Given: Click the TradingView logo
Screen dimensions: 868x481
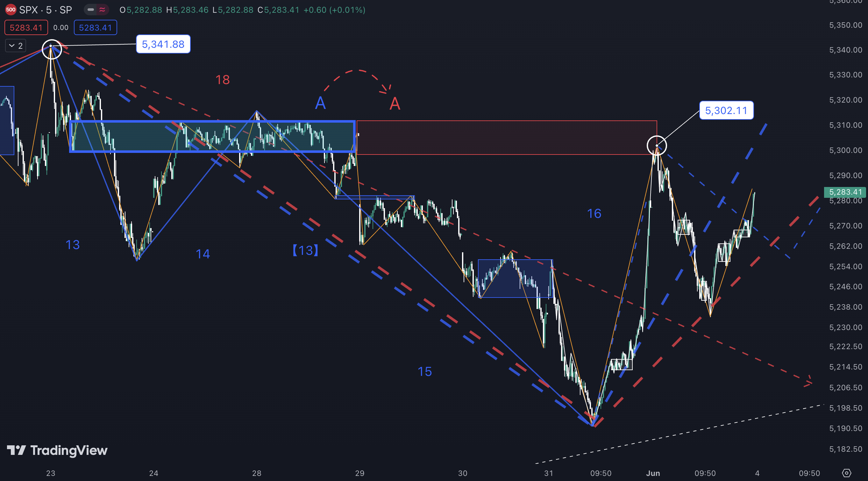Looking at the screenshot, I should click(x=57, y=450).
